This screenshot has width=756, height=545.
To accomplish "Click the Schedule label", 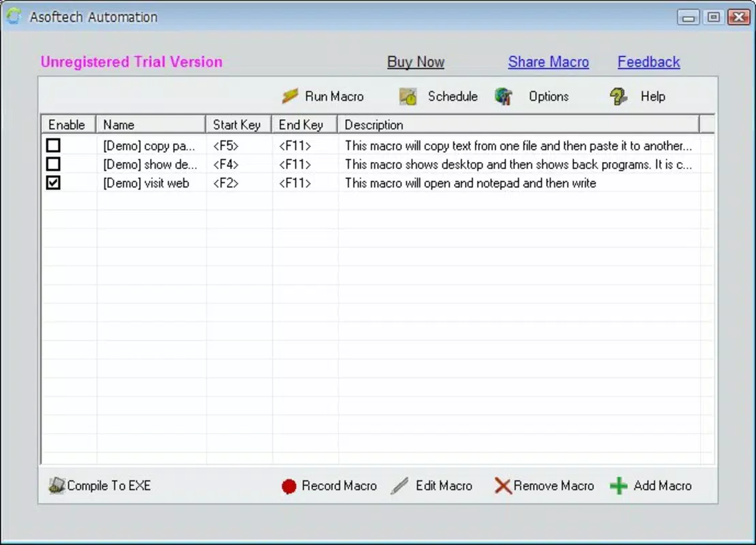I will tap(453, 96).
